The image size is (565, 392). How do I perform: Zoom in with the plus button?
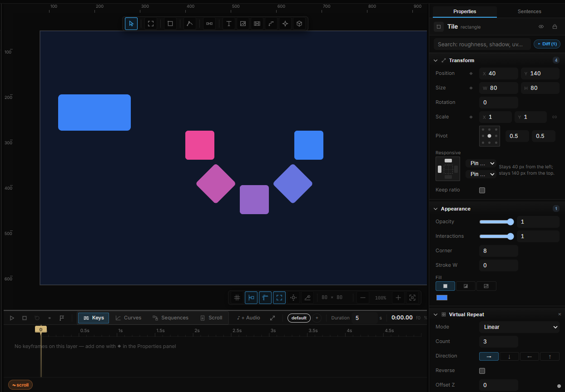pyautogui.click(x=398, y=298)
